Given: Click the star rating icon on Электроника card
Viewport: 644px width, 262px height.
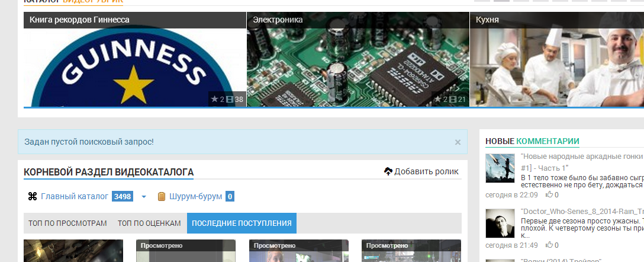Looking at the screenshot, I should click(x=437, y=99).
